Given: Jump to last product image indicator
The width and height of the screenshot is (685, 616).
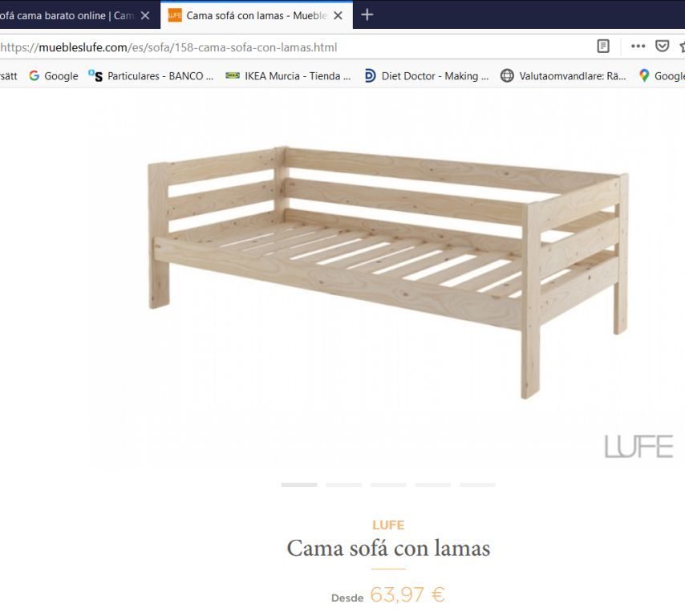Looking at the screenshot, I should (x=477, y=485).
